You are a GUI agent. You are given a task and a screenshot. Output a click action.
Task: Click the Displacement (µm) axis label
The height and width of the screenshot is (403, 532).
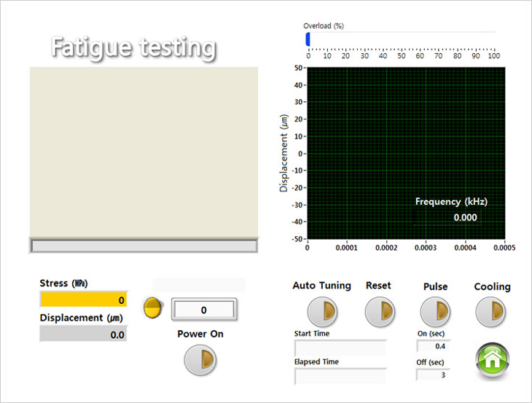pyautogui.click(x=283, y=153)
